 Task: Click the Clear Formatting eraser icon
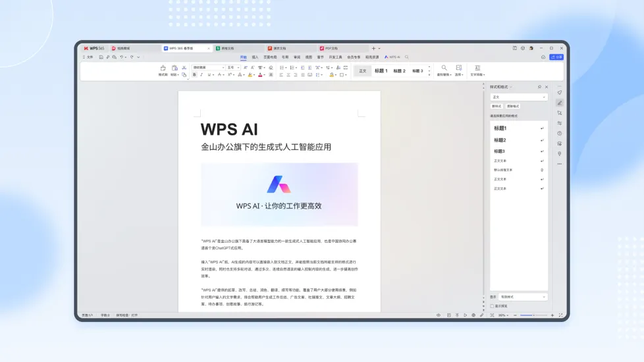(x=271, y=68)
